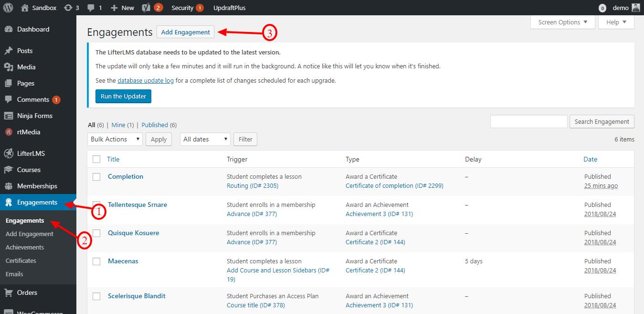Click the plus New icon
Viewport: 644px width, 314px height.
tap(114, 8)
